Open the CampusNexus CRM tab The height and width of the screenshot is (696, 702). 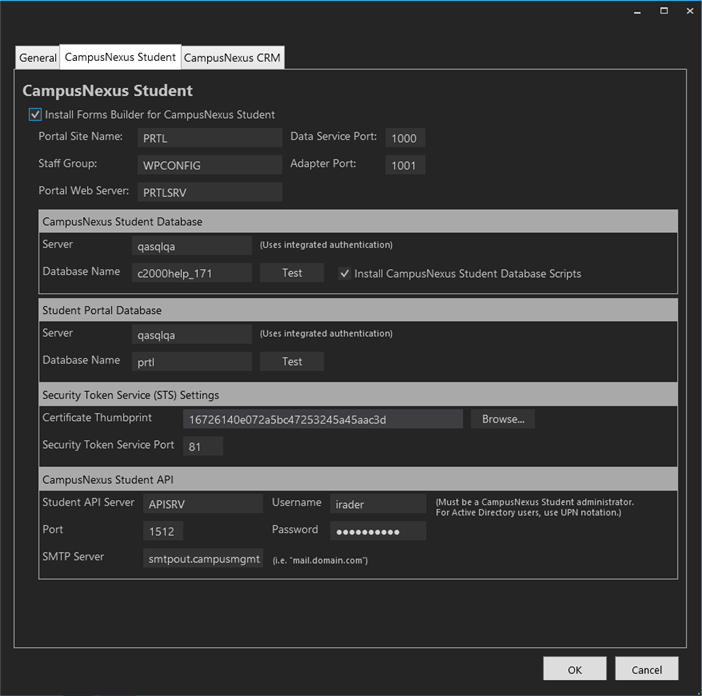[232, 58]
